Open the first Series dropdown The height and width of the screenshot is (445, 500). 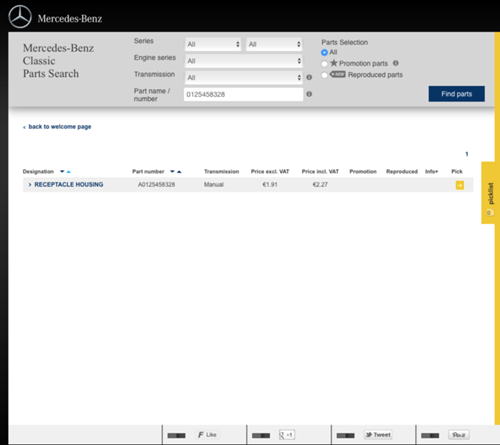pos(213,44)
